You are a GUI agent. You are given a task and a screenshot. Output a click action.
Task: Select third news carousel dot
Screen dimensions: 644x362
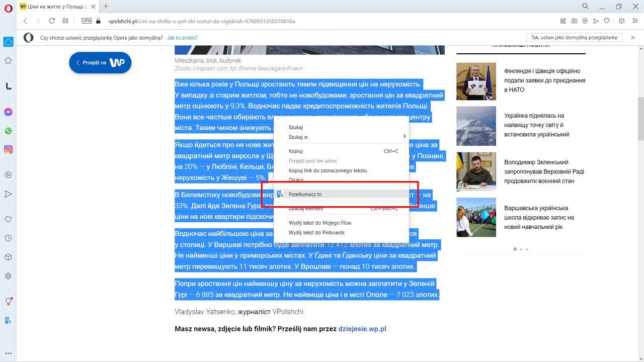click(527, 249)
